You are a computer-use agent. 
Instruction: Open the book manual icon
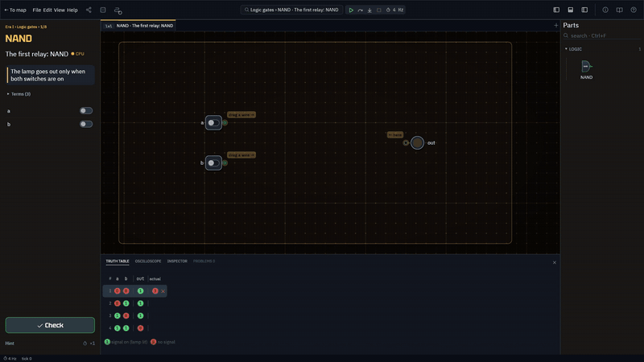(x=619, y=10)
